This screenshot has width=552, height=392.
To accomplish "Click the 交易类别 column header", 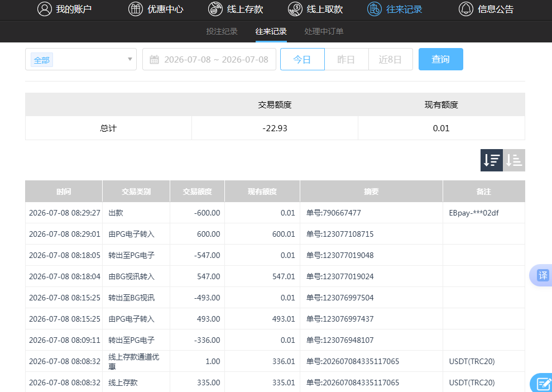I will click(136, 191).
